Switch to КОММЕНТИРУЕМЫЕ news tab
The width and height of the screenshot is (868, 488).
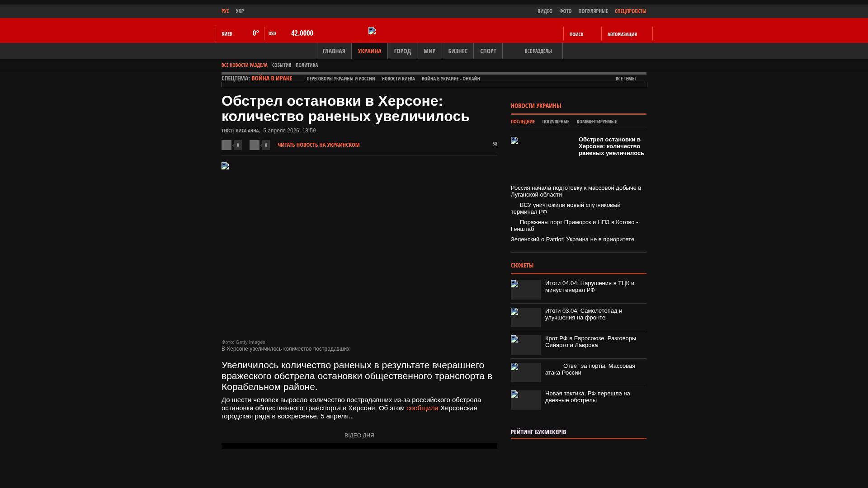coord(596,122)
